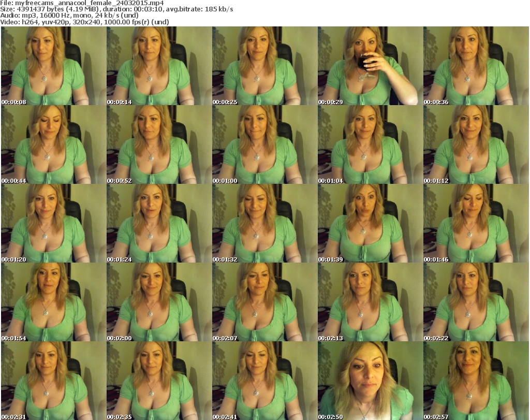Image resolution: width=530 pixels, height=420 pixels.
Task: Select the thumbnail frame at 00:02:13
Action: pyautogui.click(x=371, y=302)
